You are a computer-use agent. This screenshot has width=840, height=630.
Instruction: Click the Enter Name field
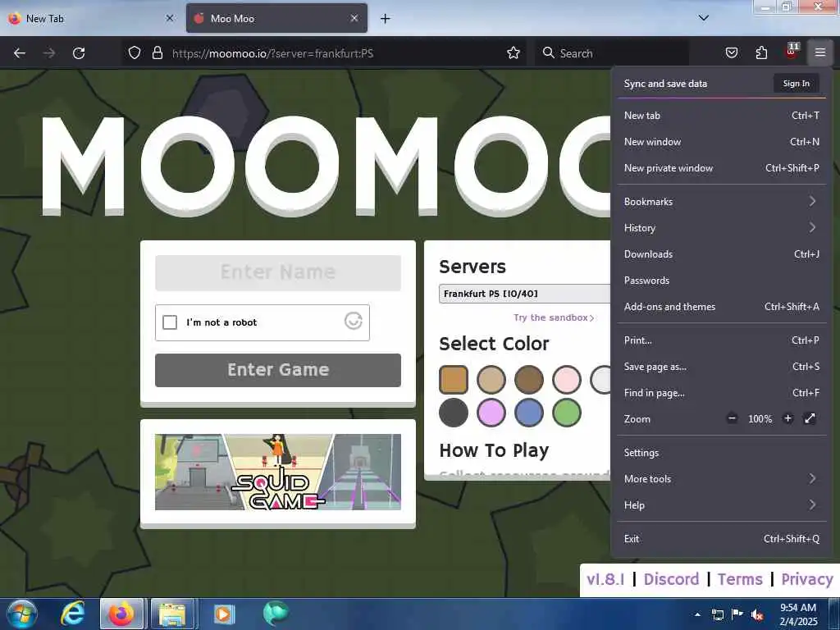[278, 272]
